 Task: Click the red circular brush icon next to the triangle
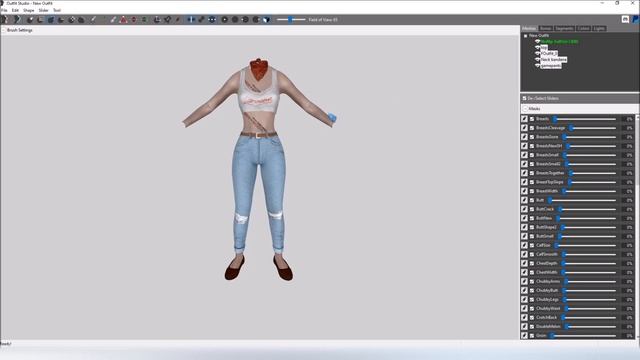134,20
